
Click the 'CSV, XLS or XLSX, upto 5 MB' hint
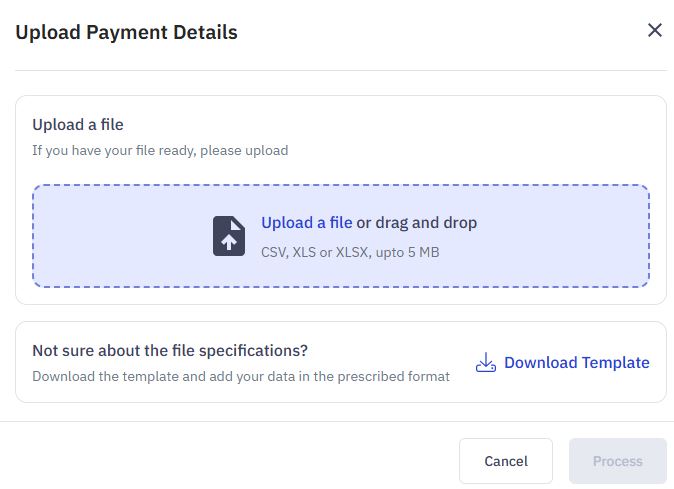pyautogui.click(x=350, y=252)
